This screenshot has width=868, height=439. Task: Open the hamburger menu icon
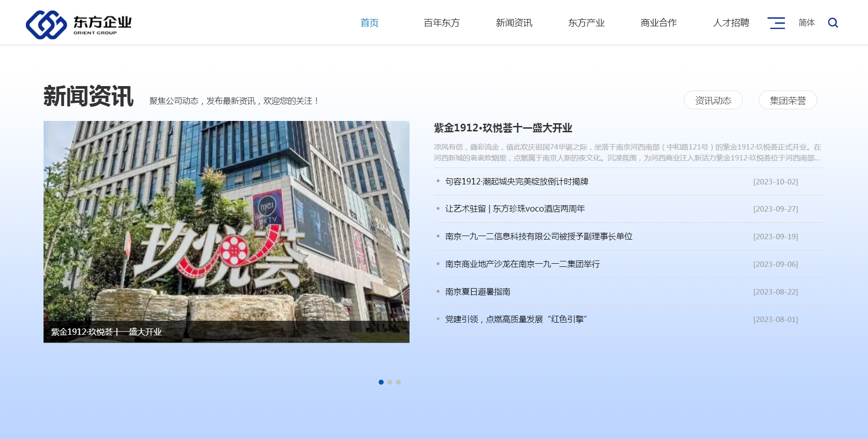[776, 23]
